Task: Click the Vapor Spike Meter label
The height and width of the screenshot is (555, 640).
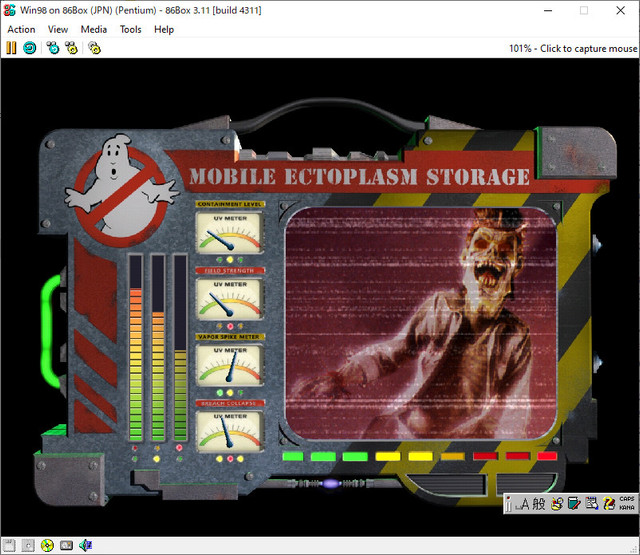Action: tap(230, 337)
